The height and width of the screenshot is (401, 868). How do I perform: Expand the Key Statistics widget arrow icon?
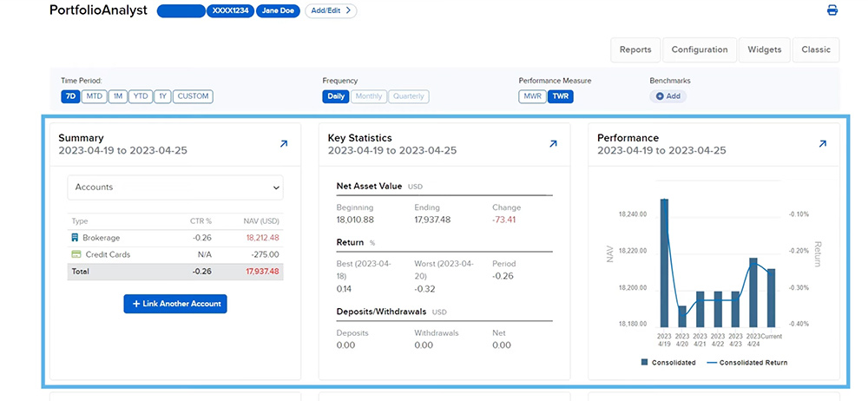click(x=553, y=143)
